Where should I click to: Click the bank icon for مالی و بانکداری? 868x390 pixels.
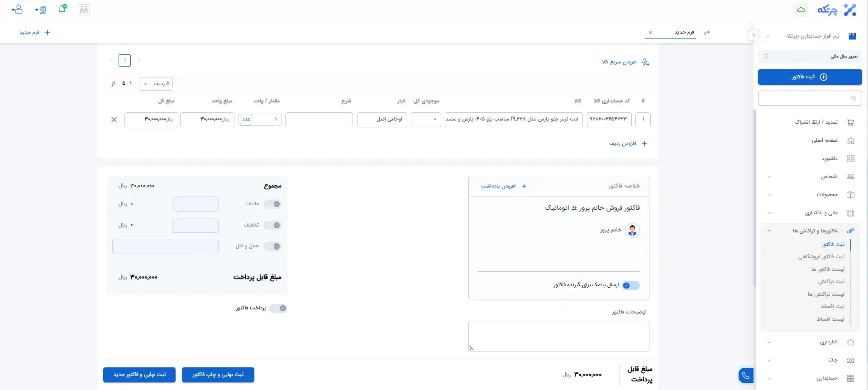click(x=850, y=213)
